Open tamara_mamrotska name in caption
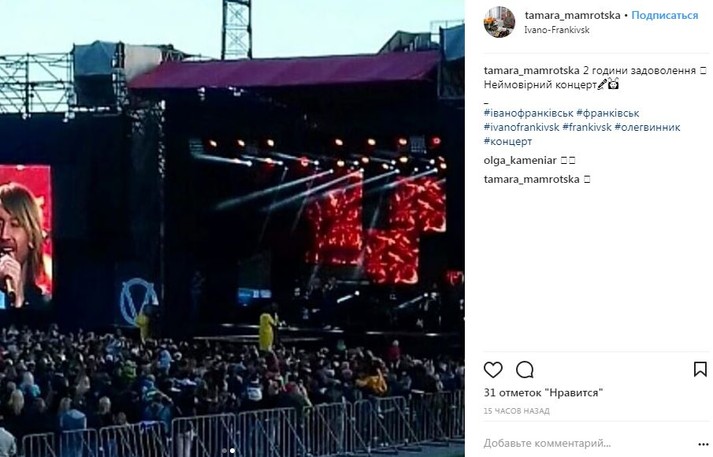The image size is (713, 457). (532, 70)
